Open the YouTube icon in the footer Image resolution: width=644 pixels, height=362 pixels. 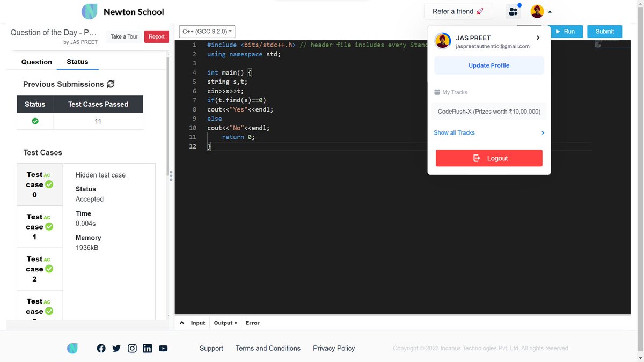coord(163,348)
